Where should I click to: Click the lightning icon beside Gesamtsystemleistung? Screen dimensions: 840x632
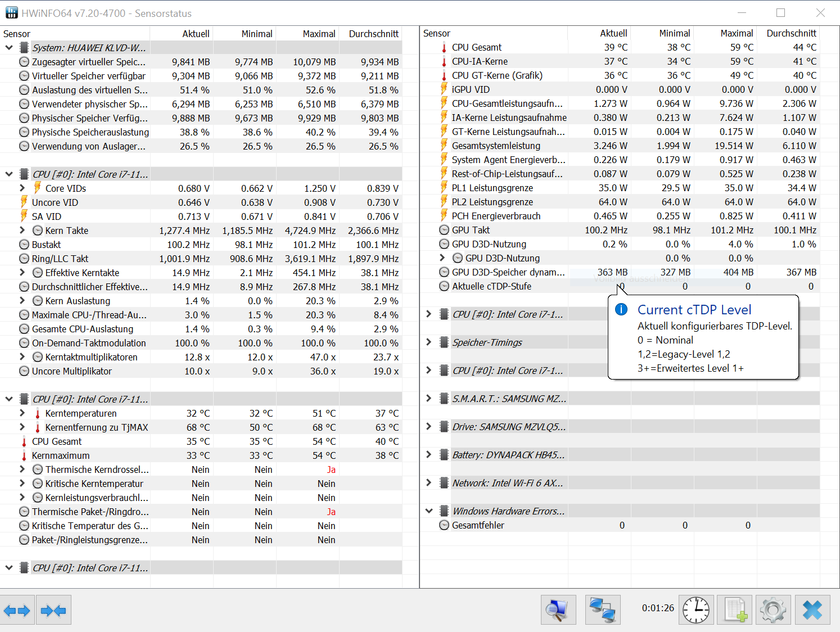click(444, 145)
